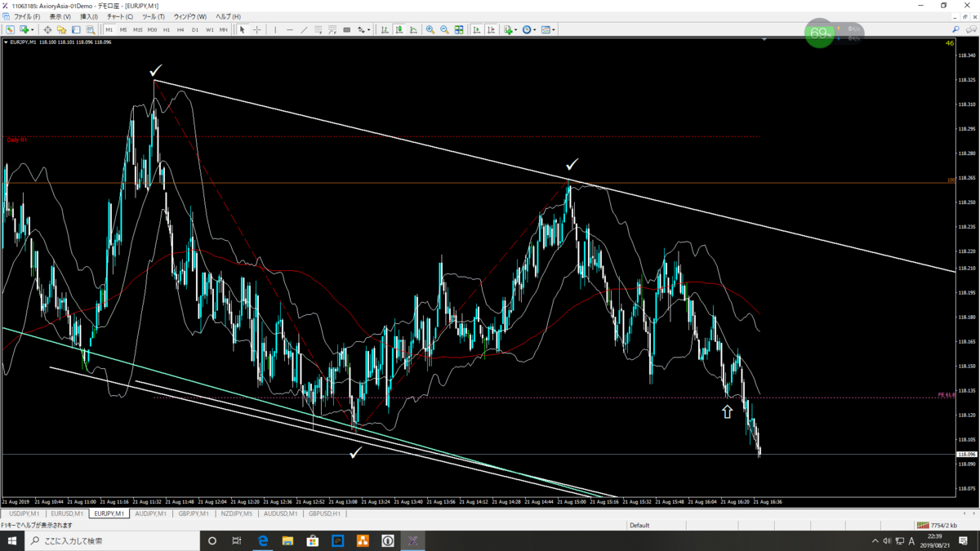Set timeframe to H4
Image resolution: width=980 pixels, height=551 pixels.
click(x=180, y=29)
